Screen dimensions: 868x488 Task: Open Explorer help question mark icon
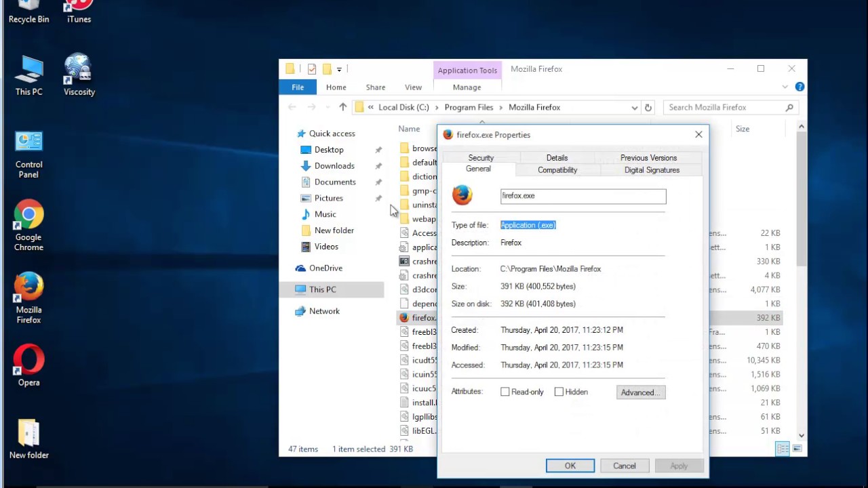click(800, 87)
